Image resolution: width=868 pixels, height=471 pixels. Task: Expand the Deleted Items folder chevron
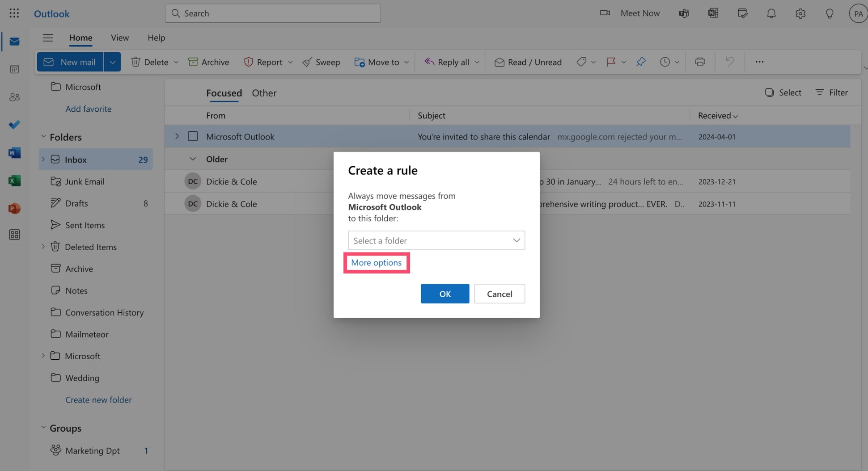pos(43,247)
